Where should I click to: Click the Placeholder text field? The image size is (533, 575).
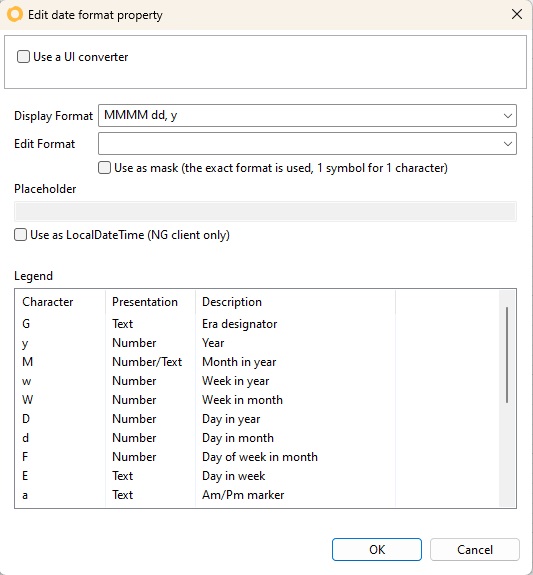coord(265,212)
